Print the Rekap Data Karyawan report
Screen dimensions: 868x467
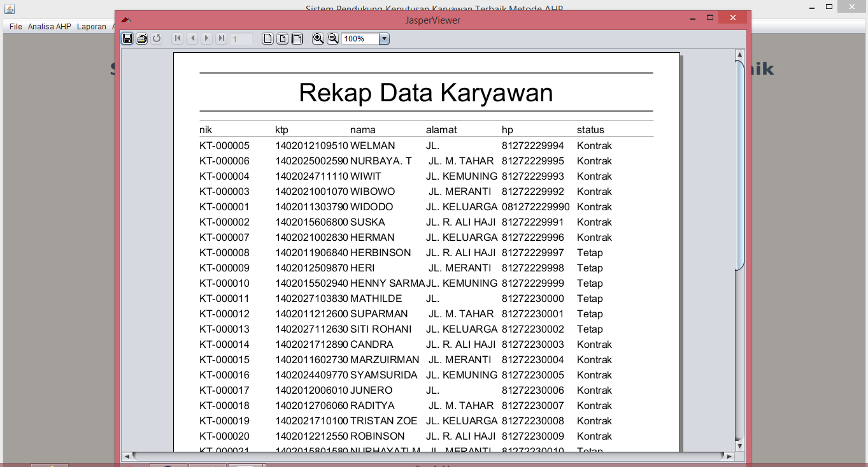tap(141, 38)
